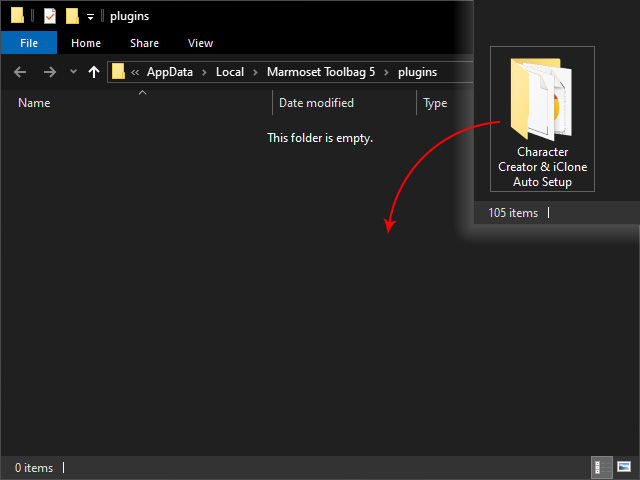Image resolution: width=640 pixels, height=480 pixels.
Task: Expand hidden path with double chevron
Action: (x=135, y=73)
